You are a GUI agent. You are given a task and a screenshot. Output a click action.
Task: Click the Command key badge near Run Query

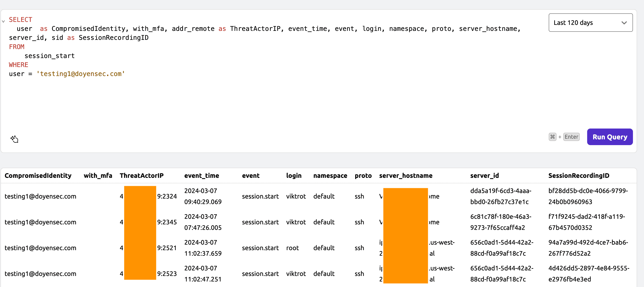pyautogui.click(x=552, y=137)
